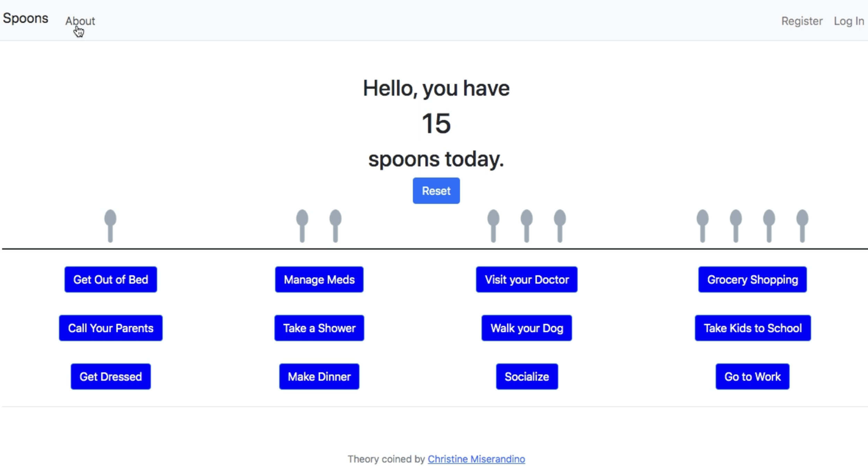Open the Christine Miserandino link
868x475 pixels.
[x=476, y=459]
